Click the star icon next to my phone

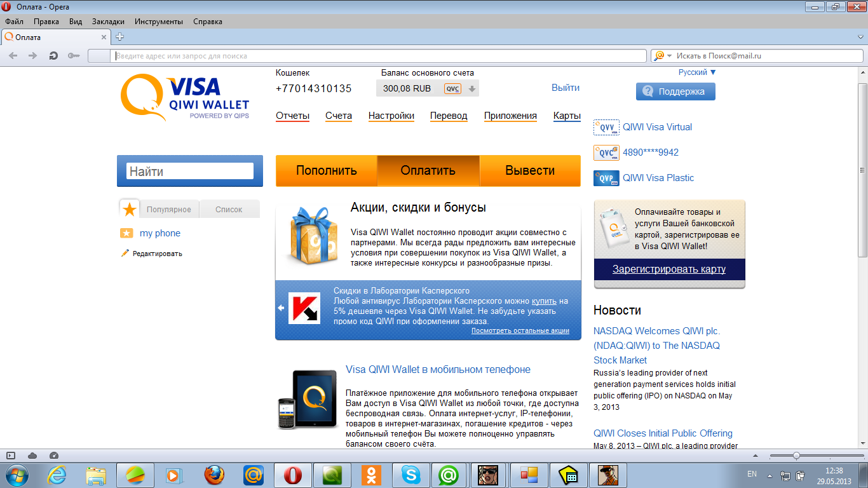[x=126, y=233]
